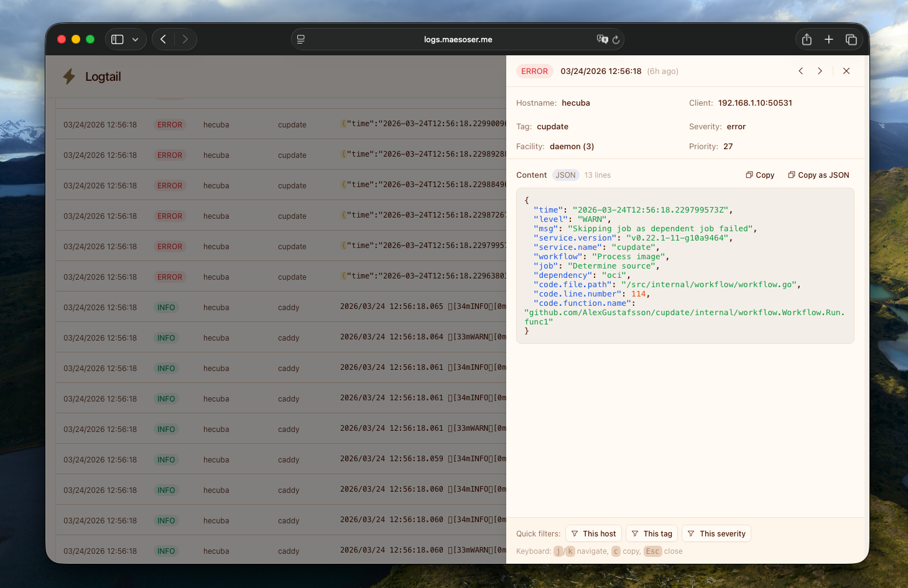Click the "service.version" value v0.22.1-11-g10a9464
Screen dimensions: 908x588
pyautogui.click(x=677, y=238)
